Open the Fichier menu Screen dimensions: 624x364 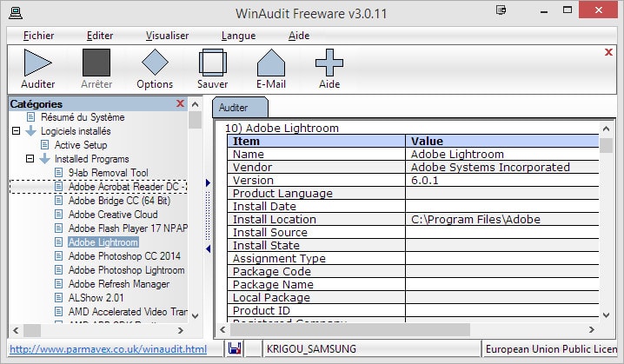point(38,36)
